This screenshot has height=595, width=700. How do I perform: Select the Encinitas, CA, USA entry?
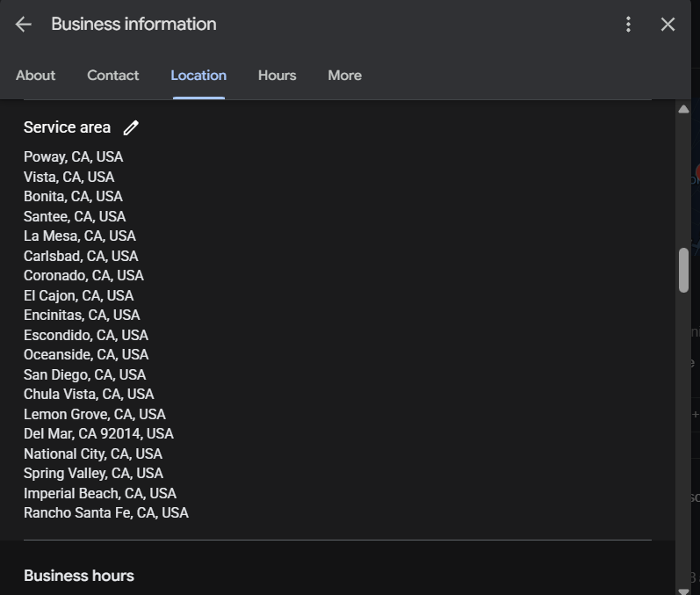tap(82, 316)
